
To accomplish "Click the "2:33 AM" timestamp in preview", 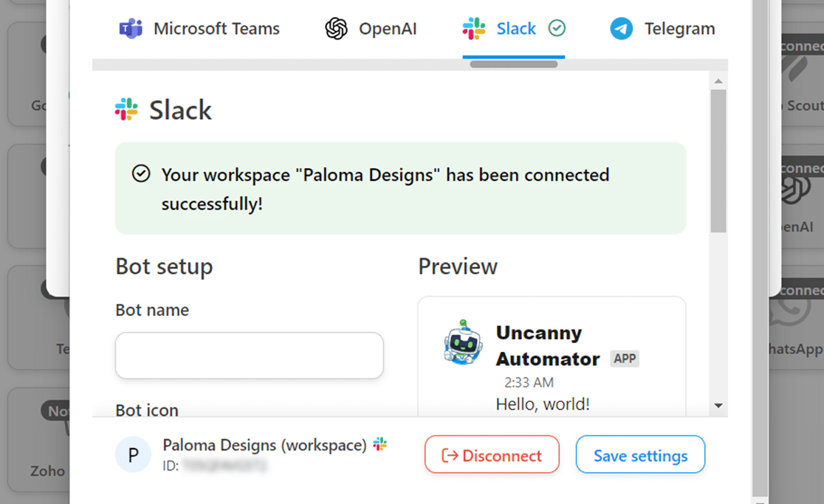I will point(529,382).
